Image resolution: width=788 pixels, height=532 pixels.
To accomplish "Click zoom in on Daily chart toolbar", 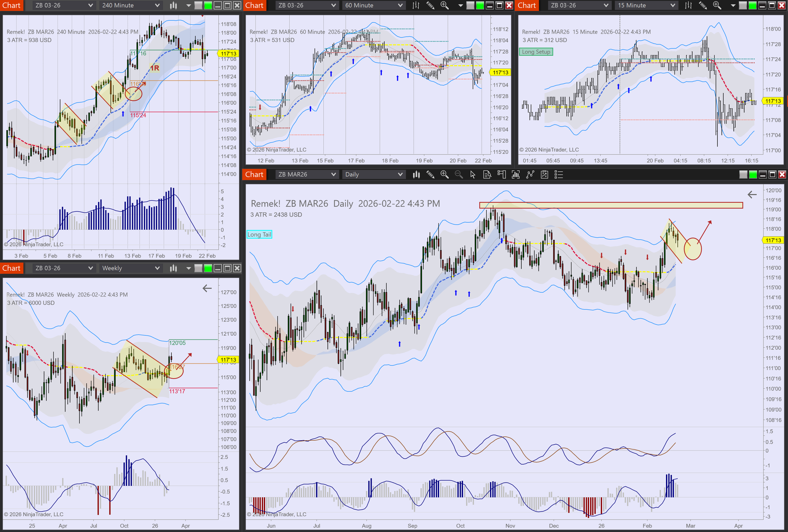I will pyautogui.click(x=444, y=175).
